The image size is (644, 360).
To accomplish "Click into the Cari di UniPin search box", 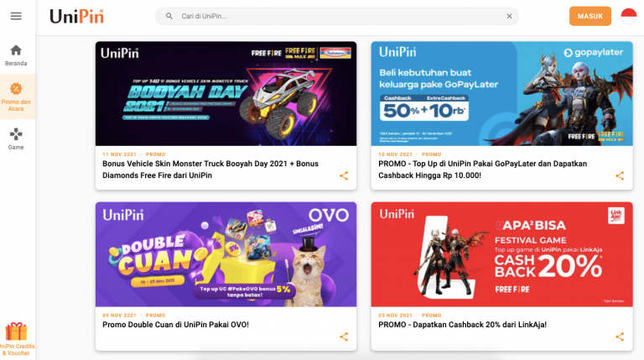I will point(337,16).
